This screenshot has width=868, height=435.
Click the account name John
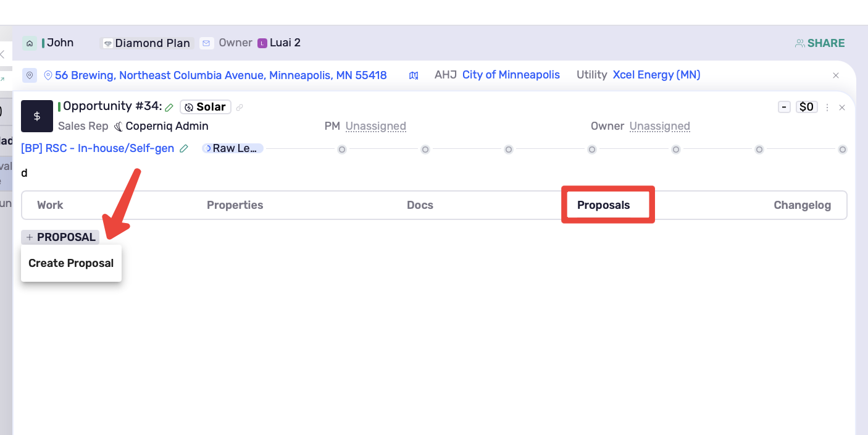(x=61, y=43)
